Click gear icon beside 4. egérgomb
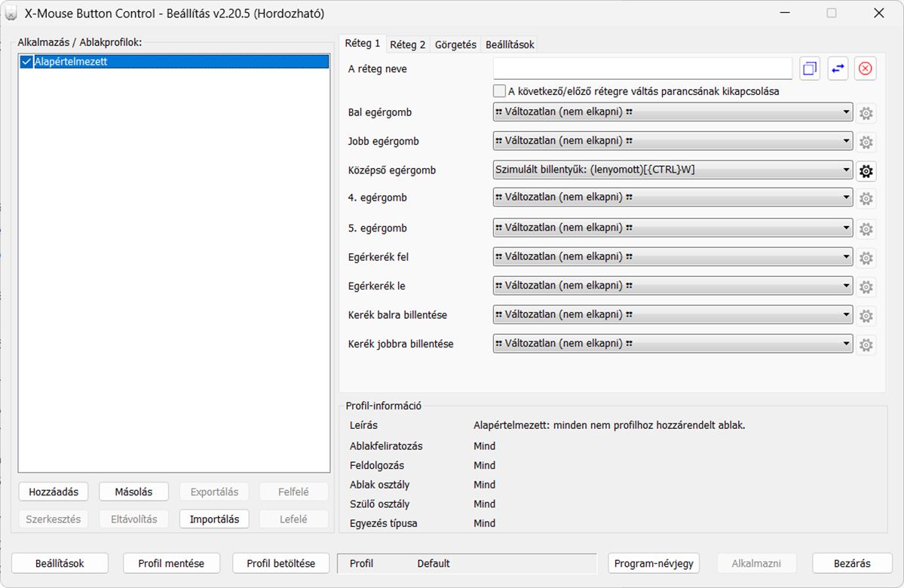The height and width of the screenshot is (588, 904). (866, 198)
